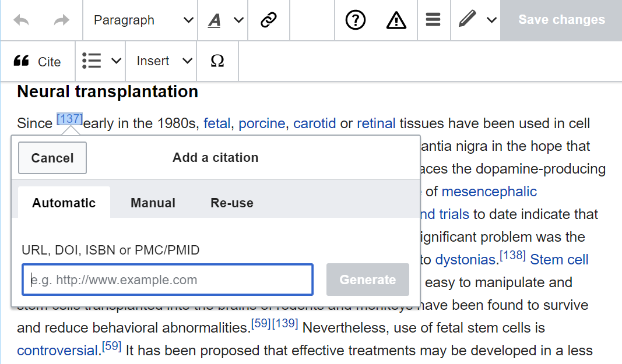This screenshot has width=622, height=364.
Task: Switch to the Automatic tab
Action: coord(64,203)
